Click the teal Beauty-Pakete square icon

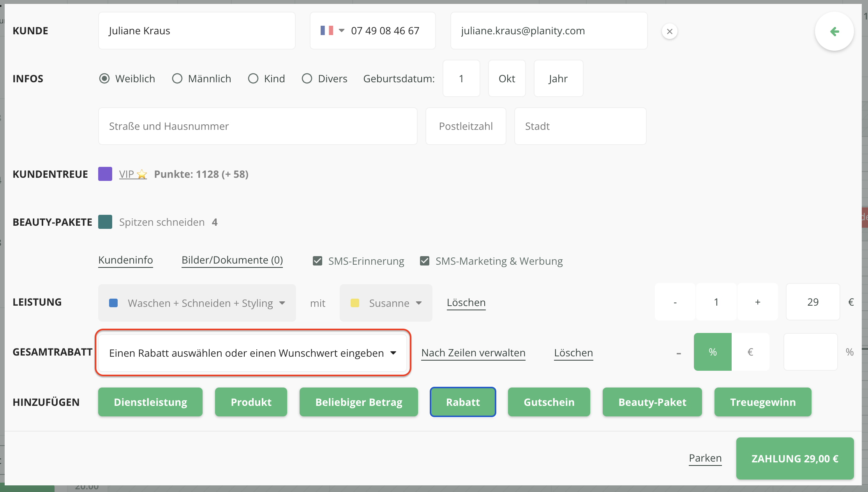coord(105,222)
